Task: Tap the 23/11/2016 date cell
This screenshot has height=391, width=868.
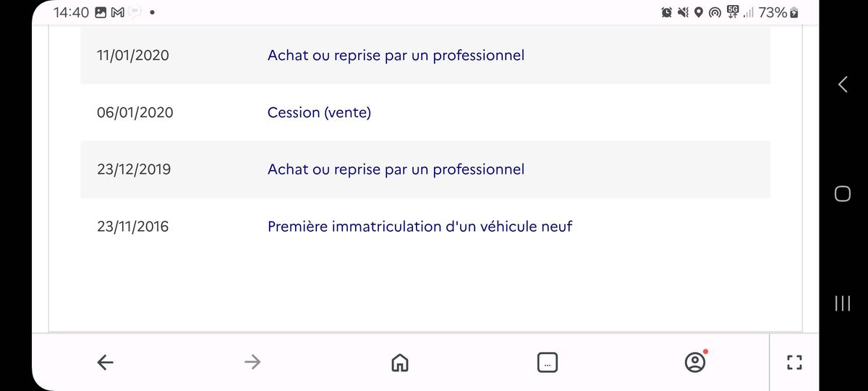Action: [132, 227]
